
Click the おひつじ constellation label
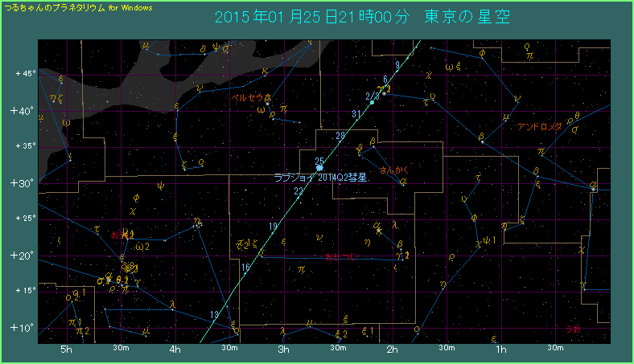340,256
